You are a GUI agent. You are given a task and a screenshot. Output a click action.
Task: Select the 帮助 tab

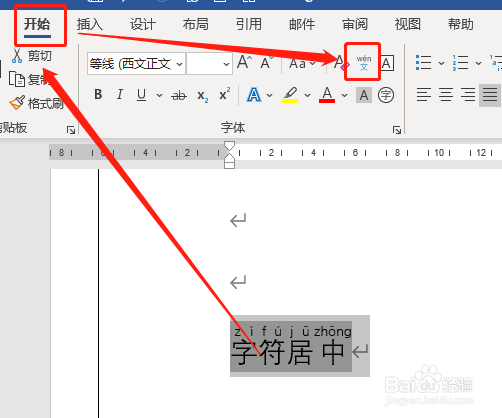click(x=461, y=24)
